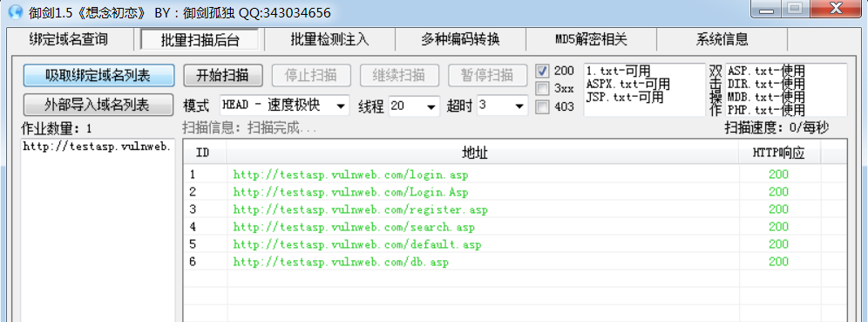Click the 停止扫描 button
Image resolution: width=868 pixels, height=322 pixels.
311,75
